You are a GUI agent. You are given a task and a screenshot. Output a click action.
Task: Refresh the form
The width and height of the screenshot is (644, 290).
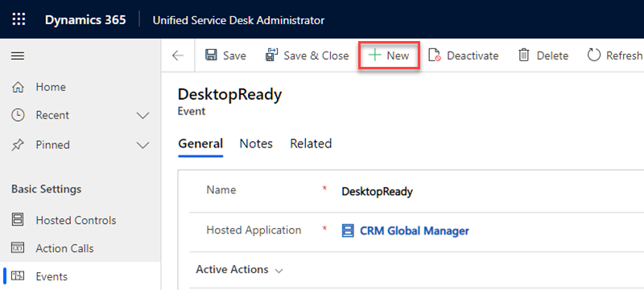pos(625,56)
